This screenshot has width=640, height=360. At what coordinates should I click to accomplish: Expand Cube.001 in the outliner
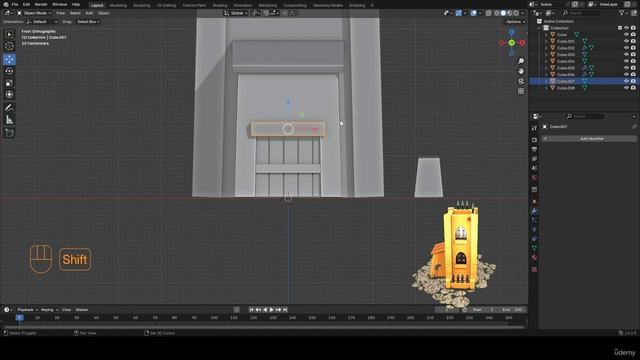546,41
